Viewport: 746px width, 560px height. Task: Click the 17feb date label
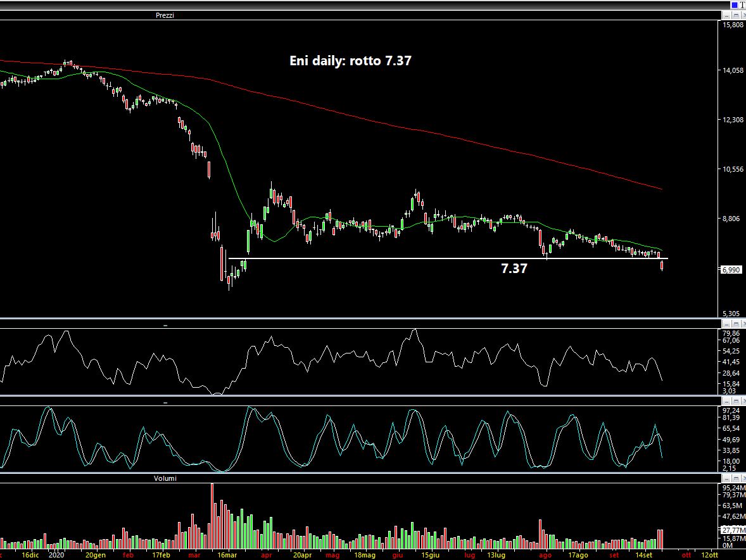click(x=161, y=555)
